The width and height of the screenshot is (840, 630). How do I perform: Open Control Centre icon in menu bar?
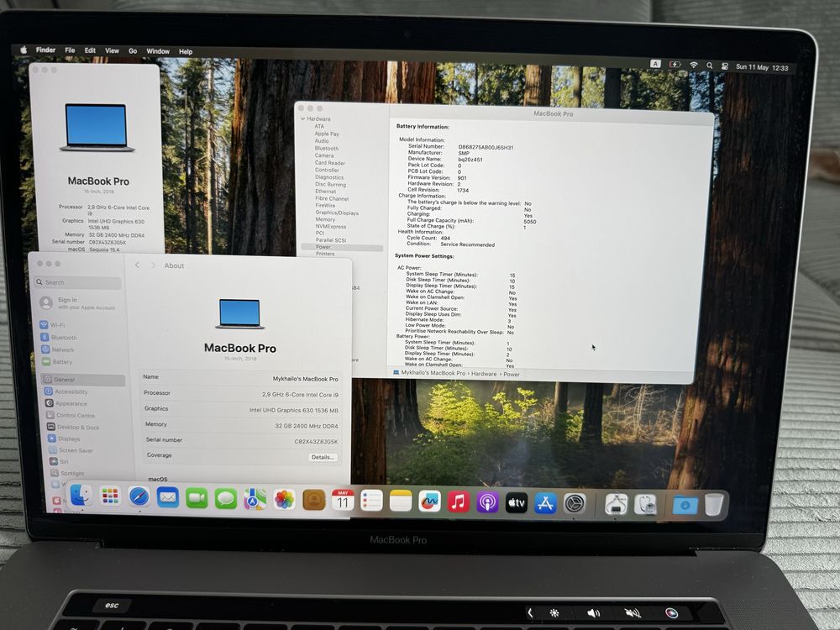(x=724, y=66)
